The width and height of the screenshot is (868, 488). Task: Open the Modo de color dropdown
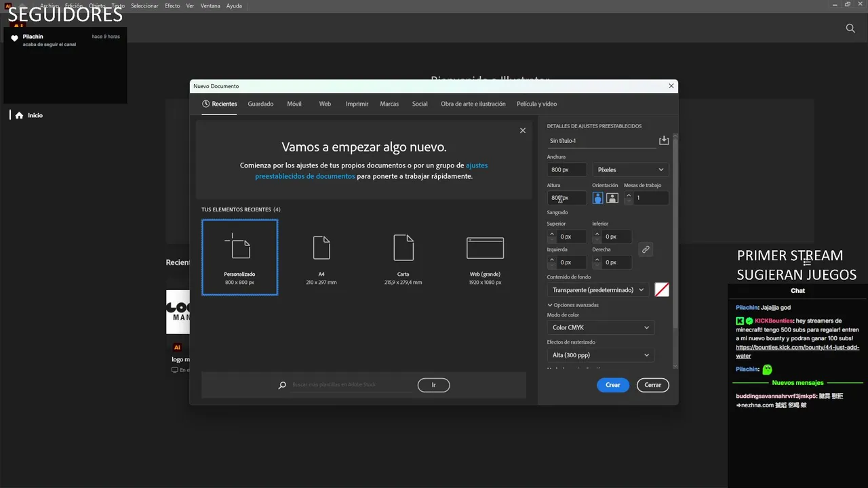tap(601, 327)
